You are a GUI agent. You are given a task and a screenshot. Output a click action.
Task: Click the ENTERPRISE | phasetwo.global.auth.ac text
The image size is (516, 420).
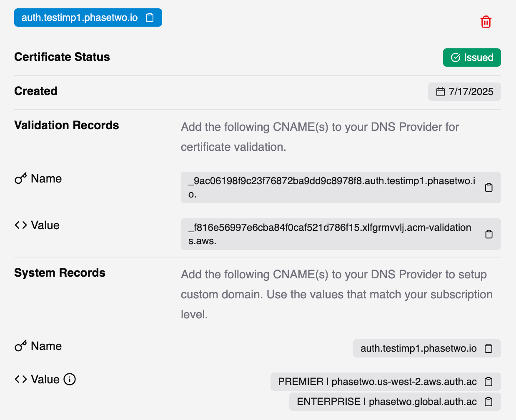point(387,402)
